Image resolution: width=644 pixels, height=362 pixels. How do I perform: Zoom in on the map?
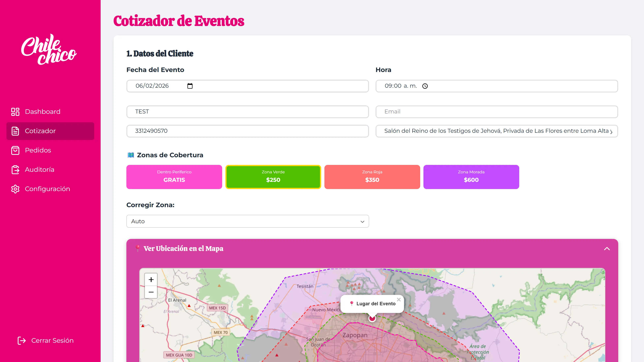click(x=151, y=280)
